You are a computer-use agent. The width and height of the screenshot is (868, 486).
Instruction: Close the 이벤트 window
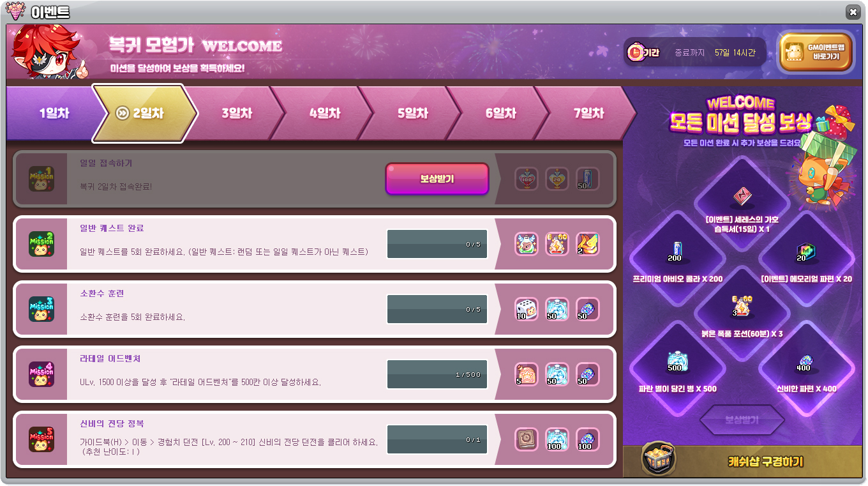(852, 11)
